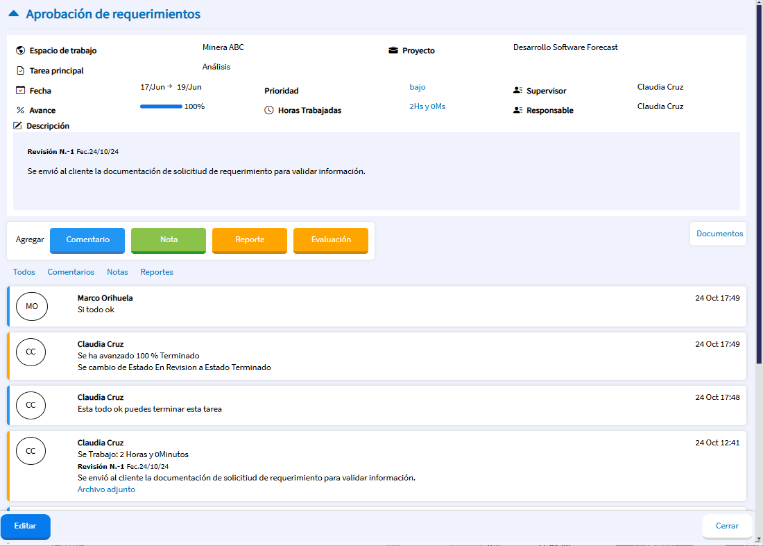This screenshot has width=763, height=546.
Task: Click the person icon beside Supervisor
Action: (x=517, y=91)
